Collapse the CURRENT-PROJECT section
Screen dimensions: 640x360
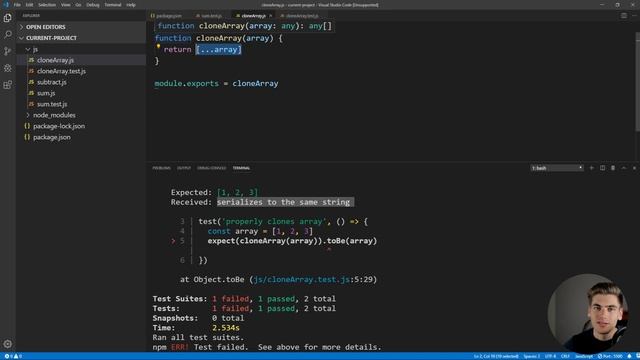[81, 38]
